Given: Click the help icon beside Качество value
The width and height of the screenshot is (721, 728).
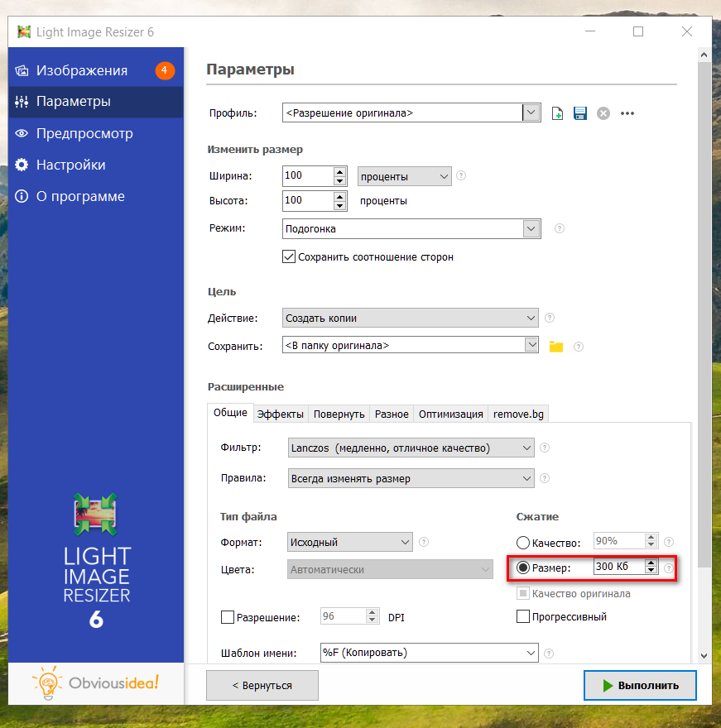Looking at the screenshot, I should click(669, 542).
